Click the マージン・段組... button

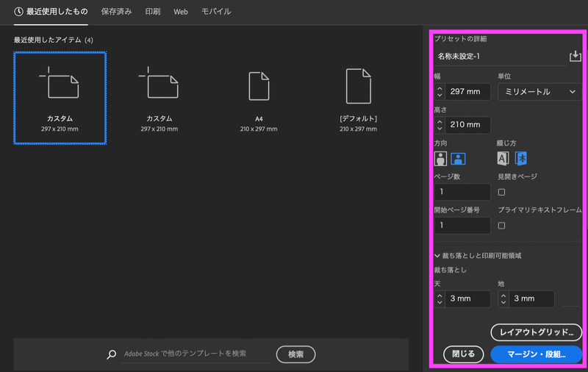[x=536, y=354]
